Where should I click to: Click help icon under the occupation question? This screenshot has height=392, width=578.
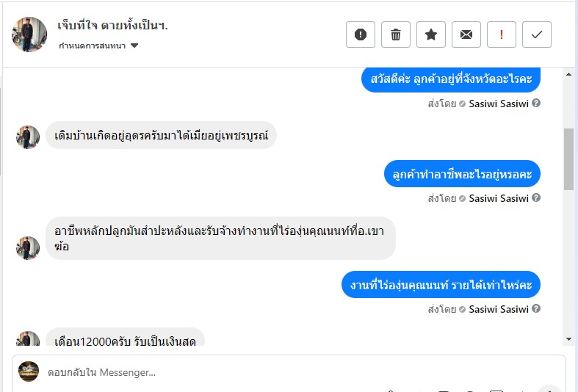click(x=536, y=198)
